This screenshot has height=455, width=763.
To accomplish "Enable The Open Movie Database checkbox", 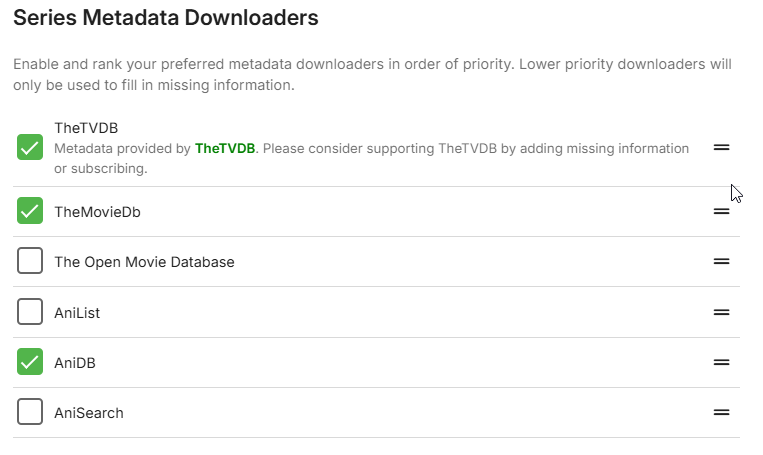I will [x=30, y=262].
